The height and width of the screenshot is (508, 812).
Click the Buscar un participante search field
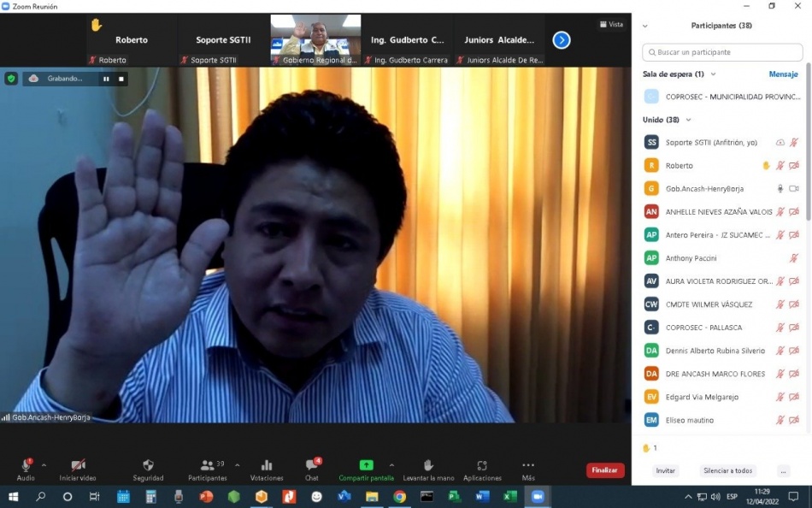click(x=722, y=52)
